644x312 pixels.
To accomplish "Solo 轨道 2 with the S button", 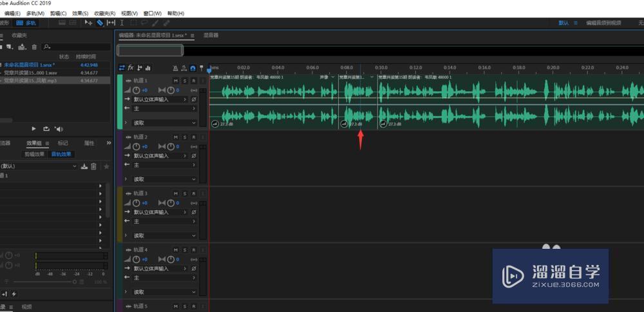I will pos(185,137).
